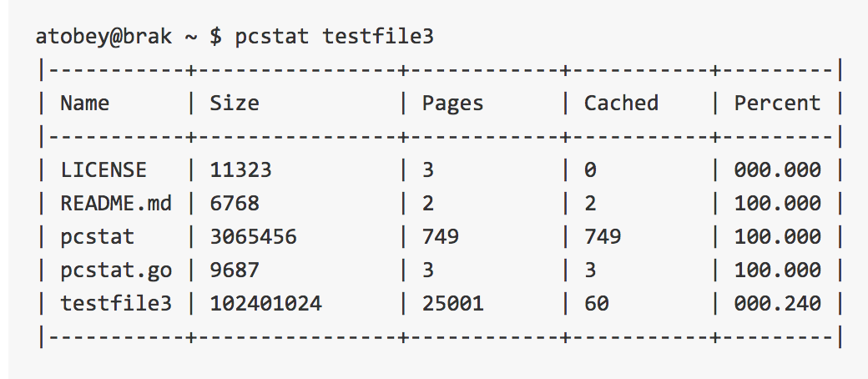Click the percent value 000.000
868x379 pixels.
[x=777, y=170]
